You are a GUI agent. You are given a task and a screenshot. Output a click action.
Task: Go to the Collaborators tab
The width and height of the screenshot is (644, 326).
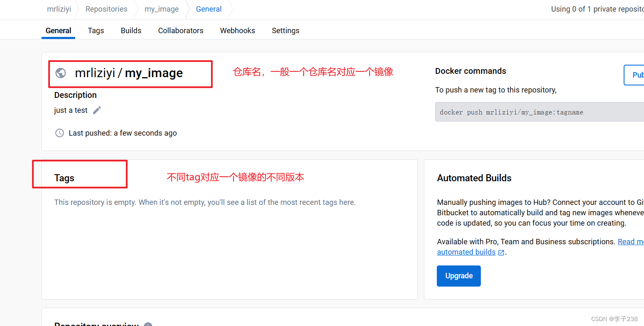point(181,31)
